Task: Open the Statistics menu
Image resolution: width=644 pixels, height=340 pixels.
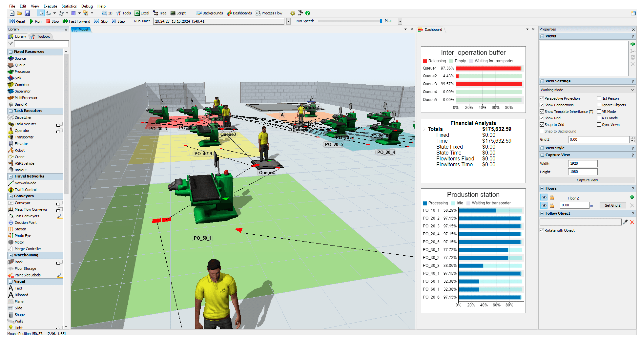Action: (x=69, y=6)
